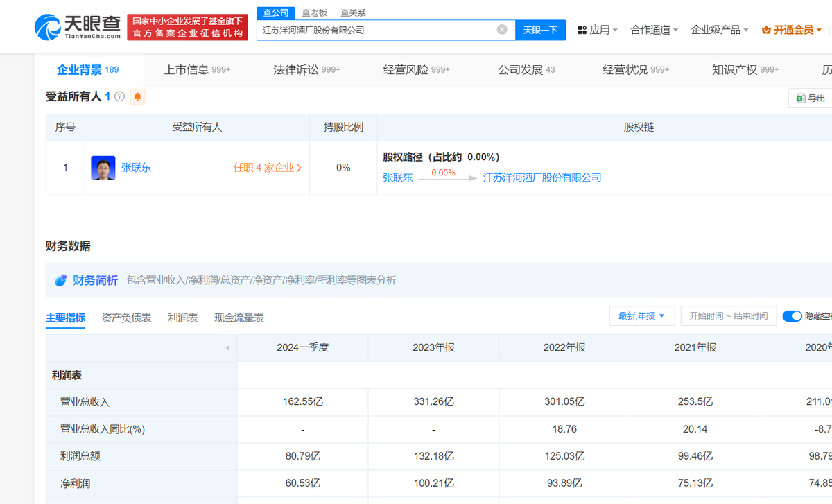Switch to the 查老板 search mode tab

click(x=314, y=12)
